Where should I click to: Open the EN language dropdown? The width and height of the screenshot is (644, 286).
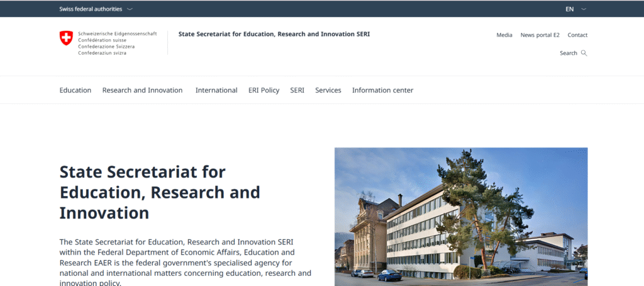[575, 9]
